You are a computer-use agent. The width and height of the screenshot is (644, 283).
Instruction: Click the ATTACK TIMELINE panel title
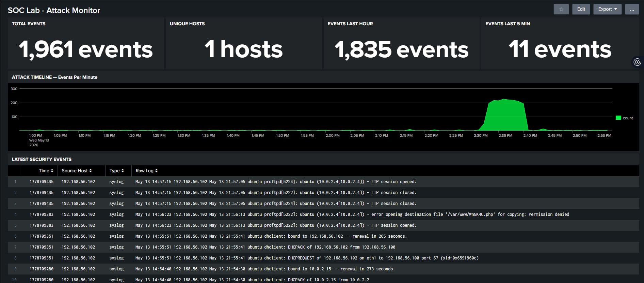click(54, 77)
